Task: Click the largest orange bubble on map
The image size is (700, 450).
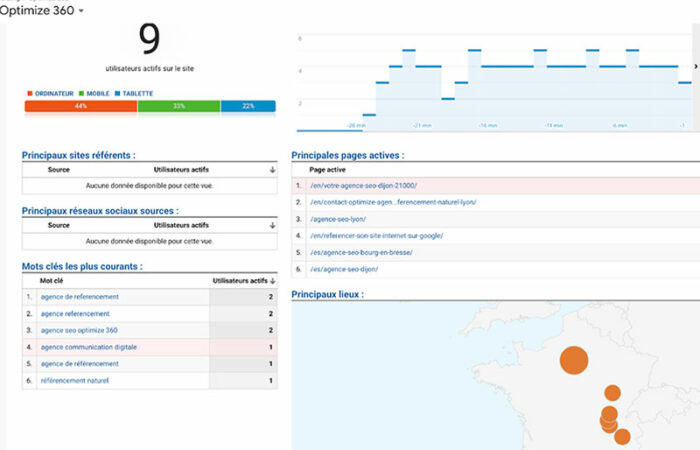Action: coord(573,360)
